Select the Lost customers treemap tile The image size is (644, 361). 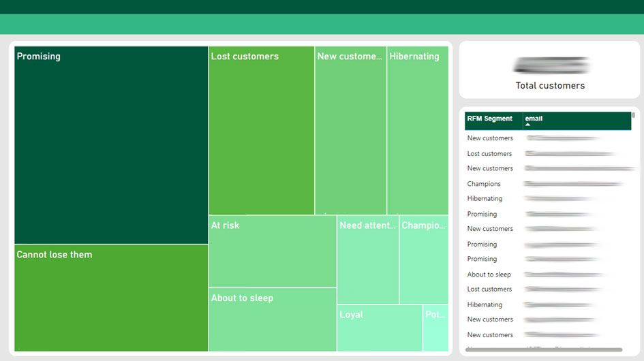(261, 130)
